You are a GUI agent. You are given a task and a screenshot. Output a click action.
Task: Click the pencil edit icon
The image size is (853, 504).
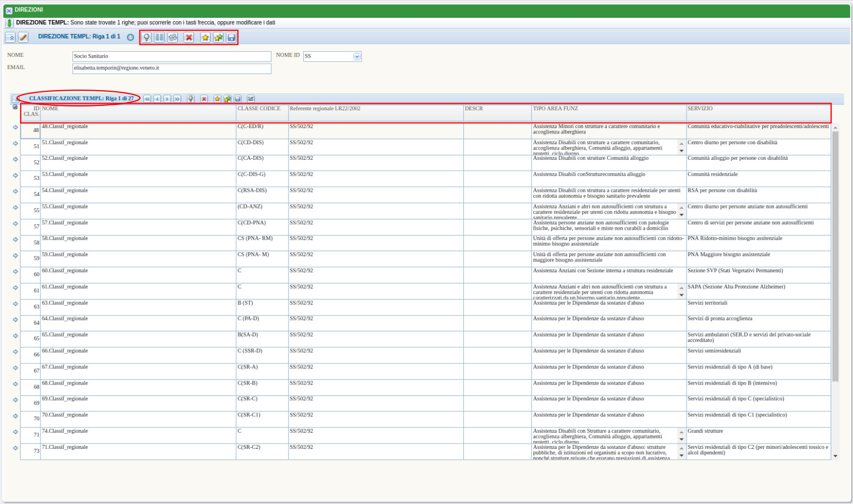pos(23,37)
